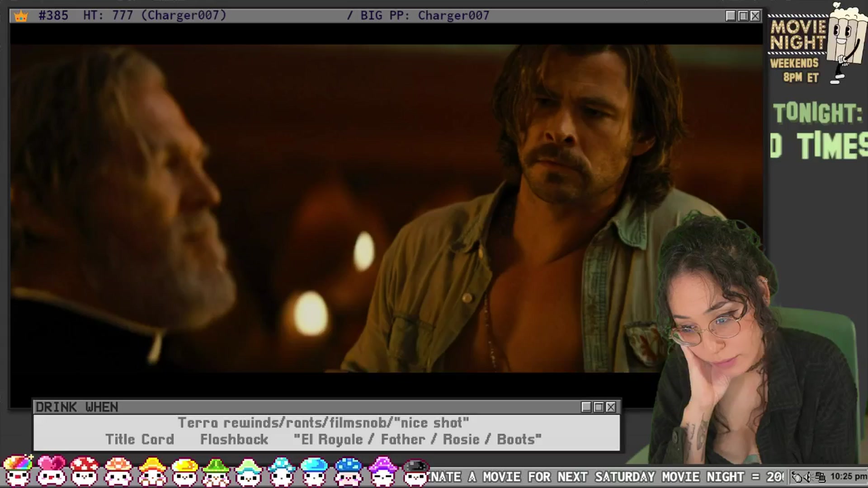
Task: Click the "Title Card" drink rule
Action: [140, 440]
